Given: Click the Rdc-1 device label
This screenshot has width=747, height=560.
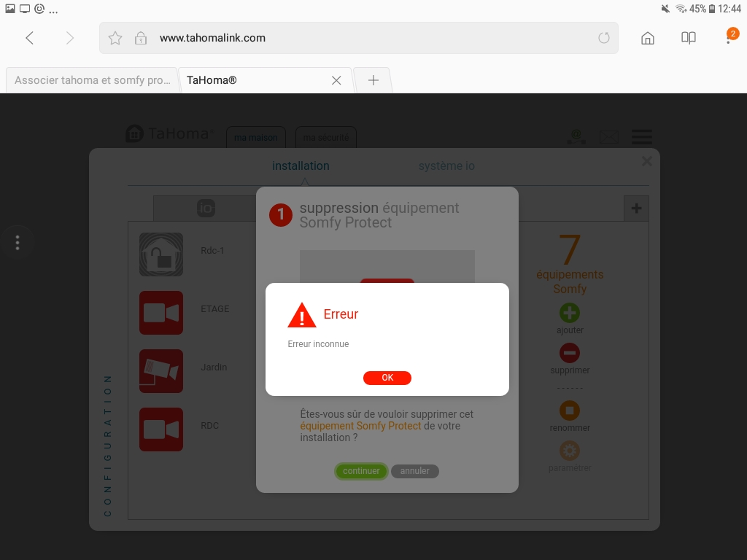Looking at the screenshot, I should point(212,251).
